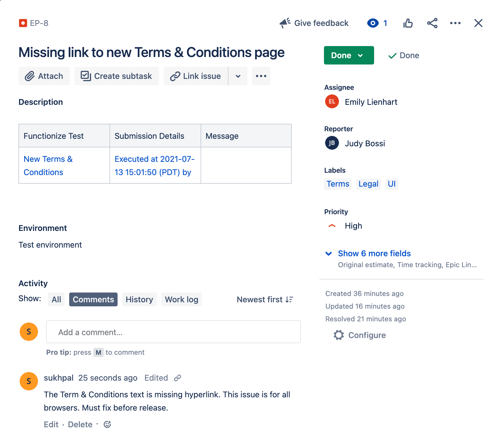Select Link issue
The width and height of the screenshot is (494, 448).
[195, 76]
